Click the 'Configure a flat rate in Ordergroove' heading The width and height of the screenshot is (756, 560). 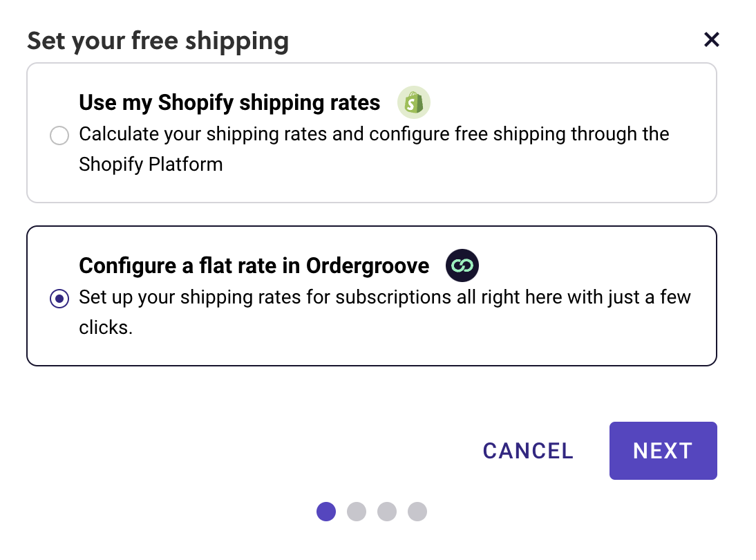(x=254, y=266)
